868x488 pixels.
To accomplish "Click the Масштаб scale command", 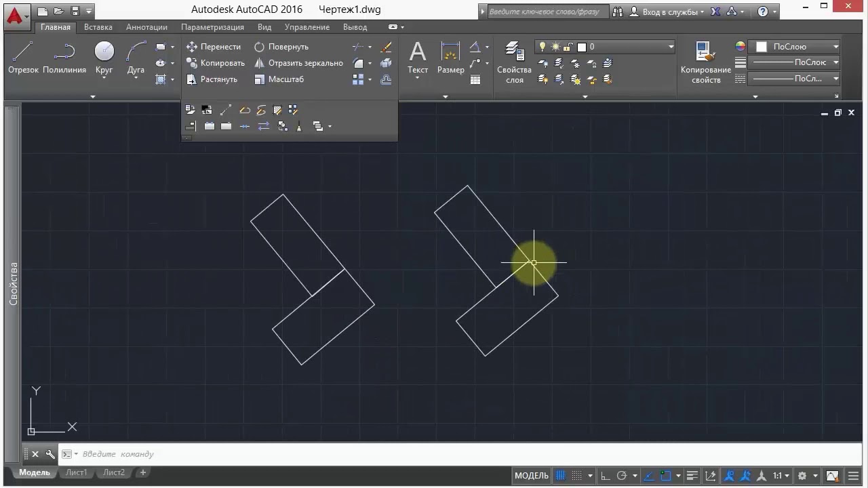I will 279,79.
